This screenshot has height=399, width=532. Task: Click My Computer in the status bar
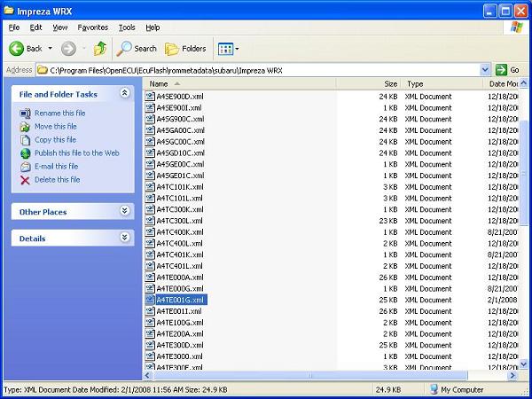tap(457, 389)
